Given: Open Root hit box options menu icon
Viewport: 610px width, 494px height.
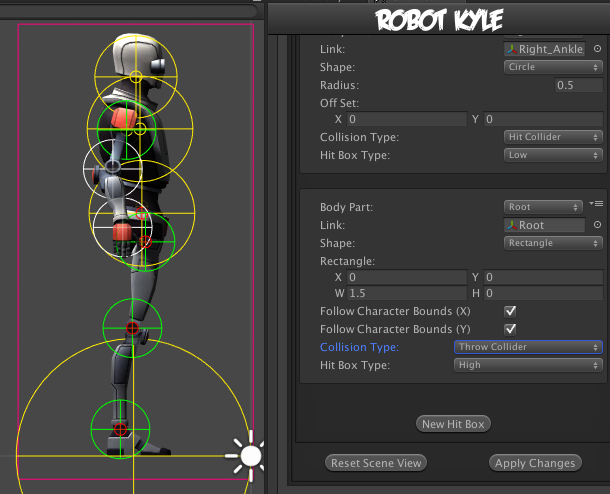Looking at the screenshot, I should 596,203.
